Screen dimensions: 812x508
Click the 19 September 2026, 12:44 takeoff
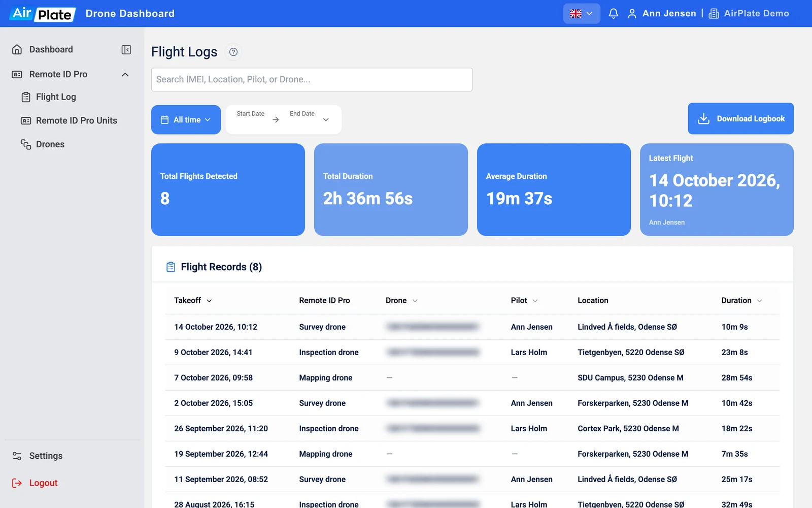pyautogui.click(x=221, y=454)
